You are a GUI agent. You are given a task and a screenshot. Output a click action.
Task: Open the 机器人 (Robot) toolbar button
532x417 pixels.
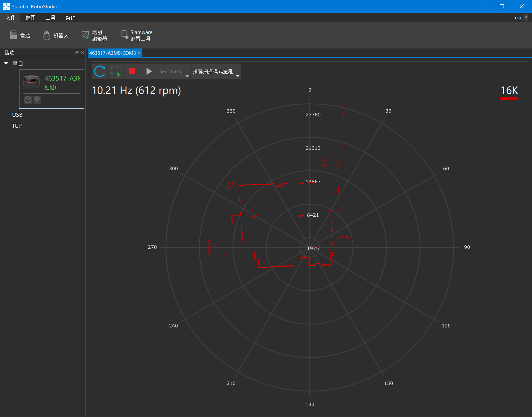coord(56,35)
